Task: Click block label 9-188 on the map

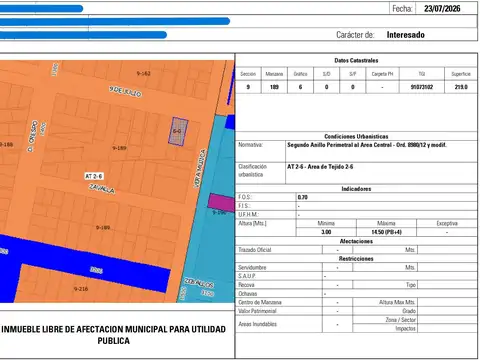Action: click(6, 144)
